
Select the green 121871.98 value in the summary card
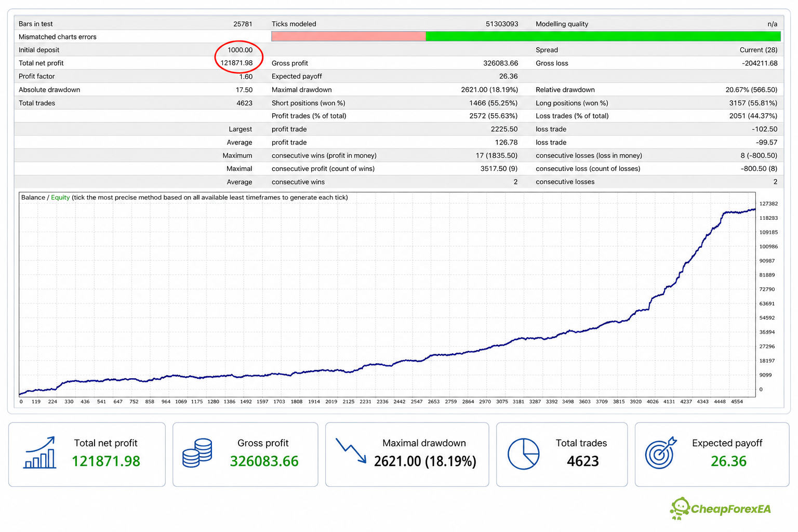pos(106,461)
